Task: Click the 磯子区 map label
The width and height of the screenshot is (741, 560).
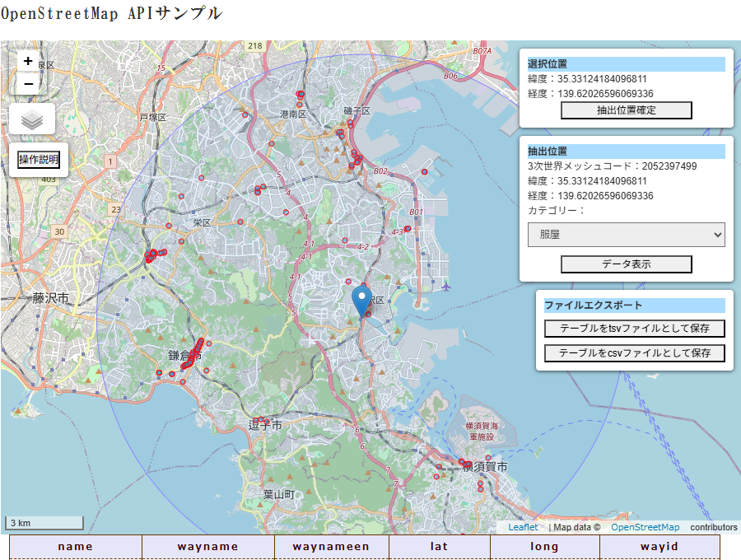Action: coord(357,111)
